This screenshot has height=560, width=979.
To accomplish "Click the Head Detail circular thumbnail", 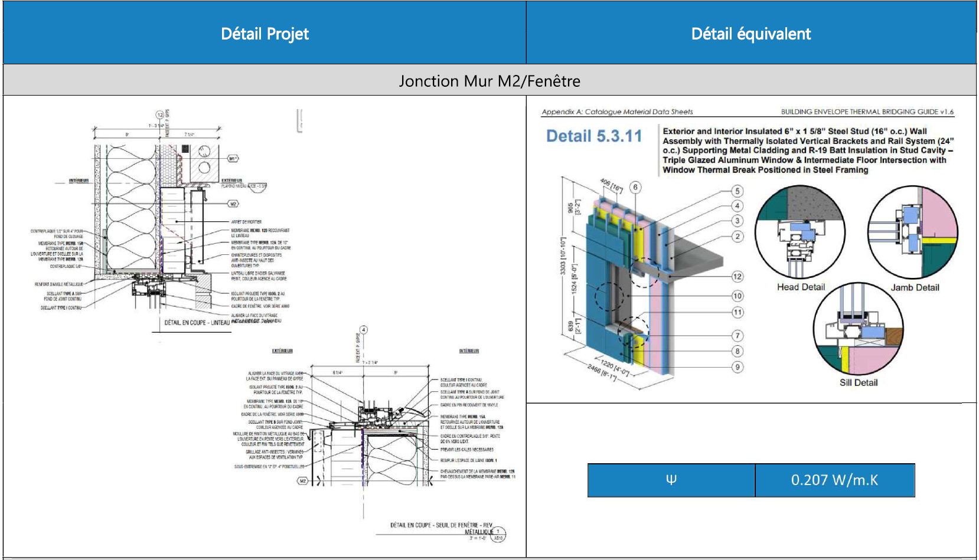I will [x=799, y=232].
